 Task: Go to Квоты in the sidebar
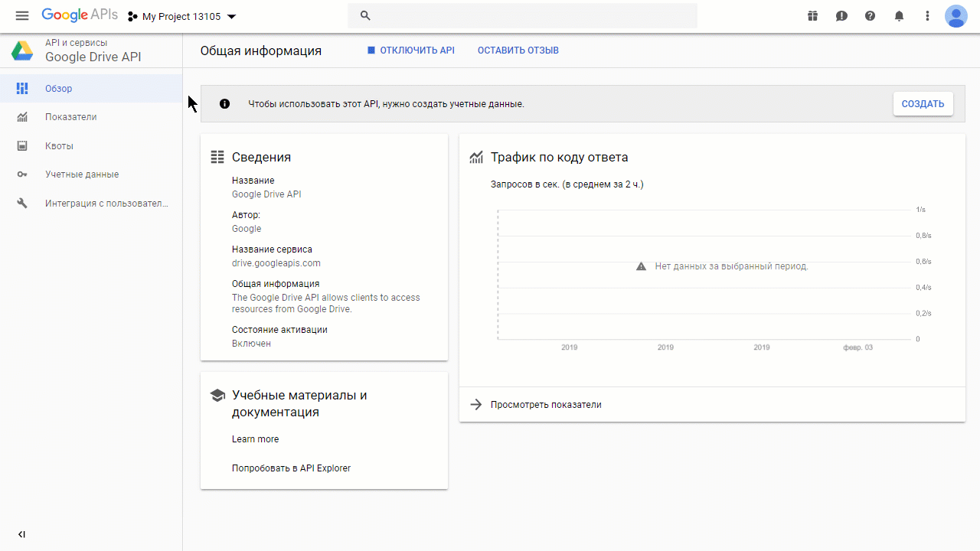coord(91,146)
